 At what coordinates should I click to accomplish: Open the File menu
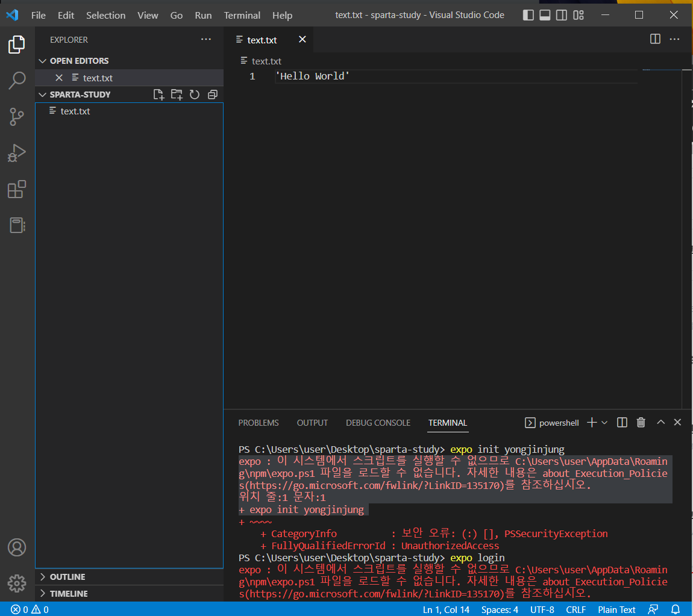click(39, 15)
